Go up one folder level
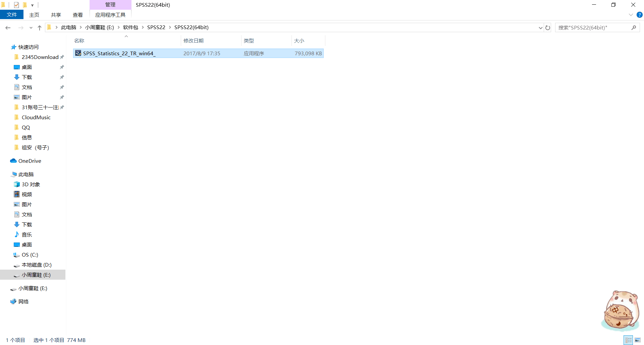This screenshot has width=644, height=345. [40, 28]
